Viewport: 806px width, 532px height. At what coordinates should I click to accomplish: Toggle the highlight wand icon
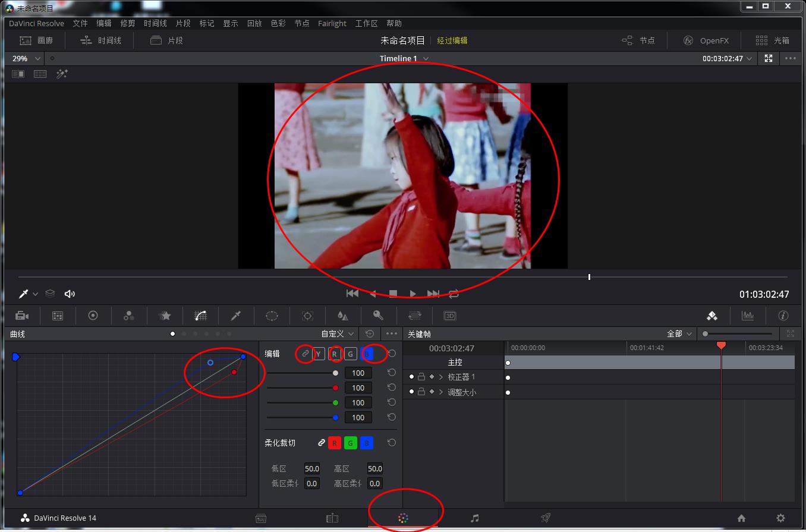62,74
